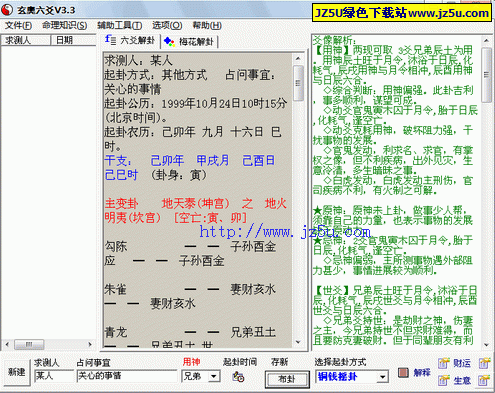Select the 六爻解卦 tab
Viewport: 495px width, 393px height.
[x=131, y=41]
